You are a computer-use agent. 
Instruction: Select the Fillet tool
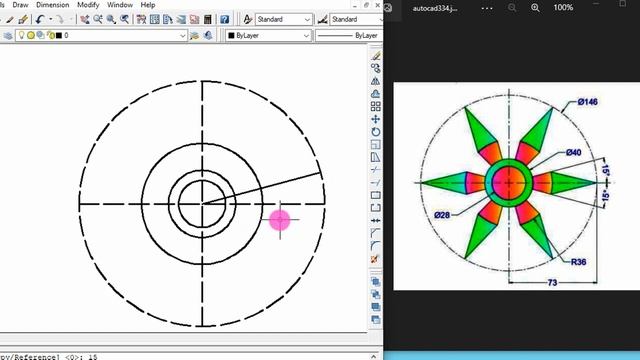pos(376,246)
